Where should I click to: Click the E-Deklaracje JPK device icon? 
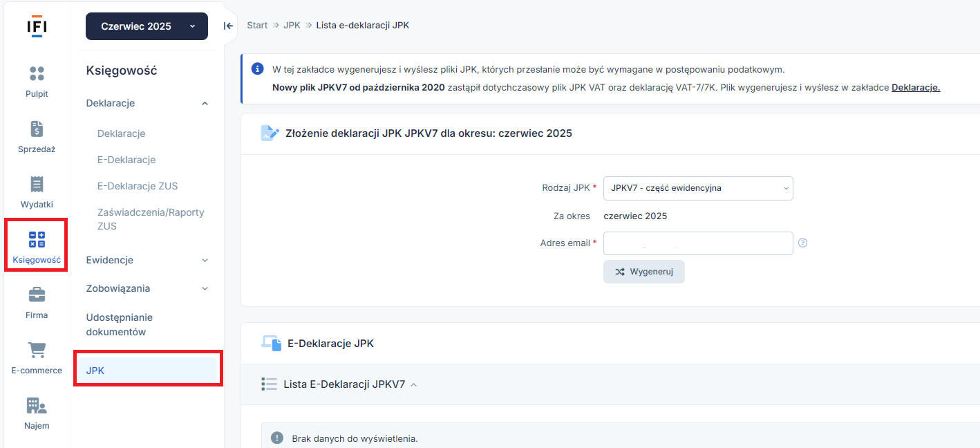(x=271, y=343)
